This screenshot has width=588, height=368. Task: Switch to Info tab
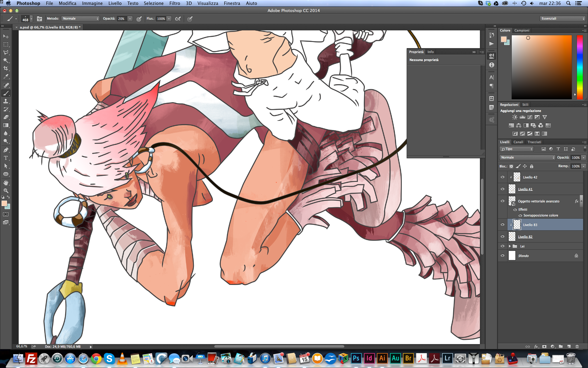pyautogui.click(x=431, y=52)
